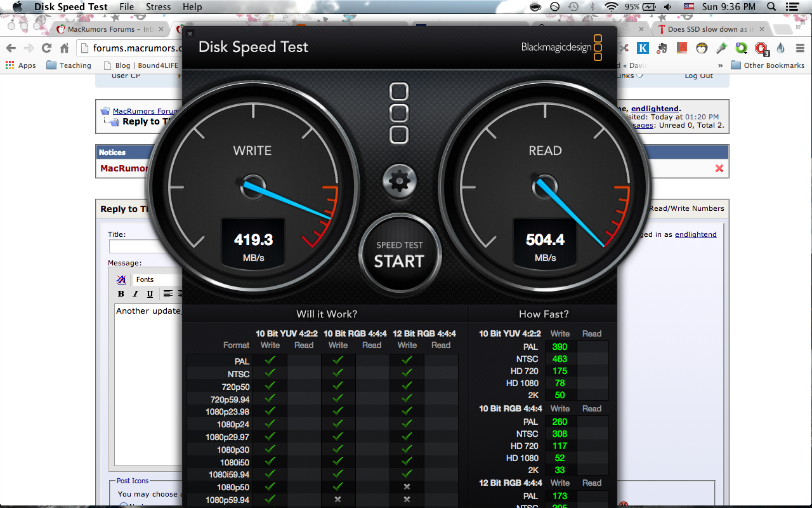
Task: Close the MacRumors Forums Inbox tab
Action: tap(161, 29)
